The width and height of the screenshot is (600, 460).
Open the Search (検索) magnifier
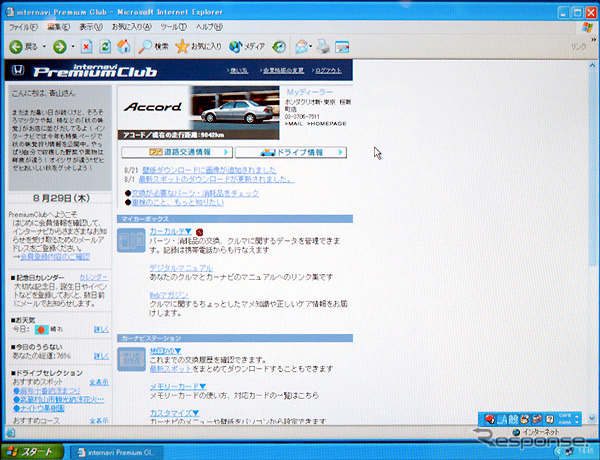point(153,47)
